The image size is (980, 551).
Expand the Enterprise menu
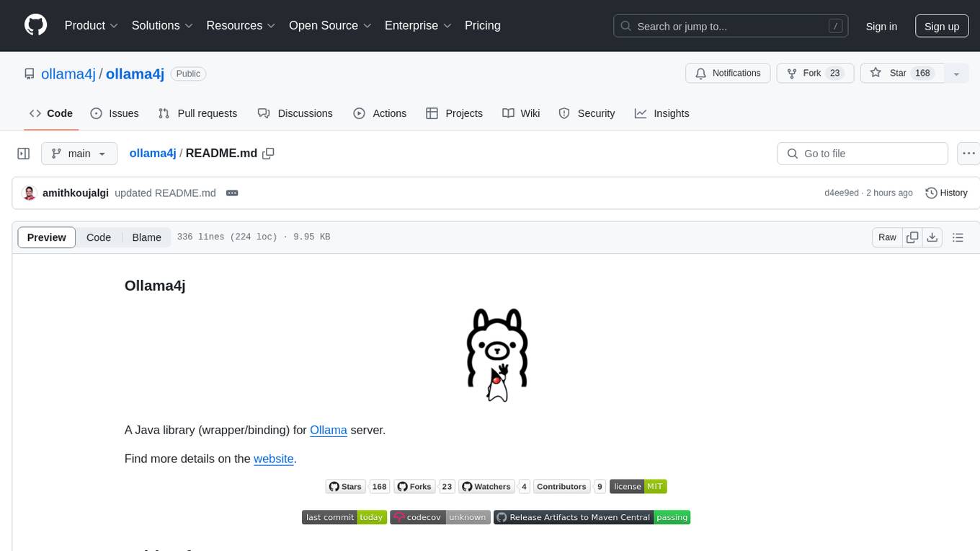pyautogui.click(x=418, y=25)
